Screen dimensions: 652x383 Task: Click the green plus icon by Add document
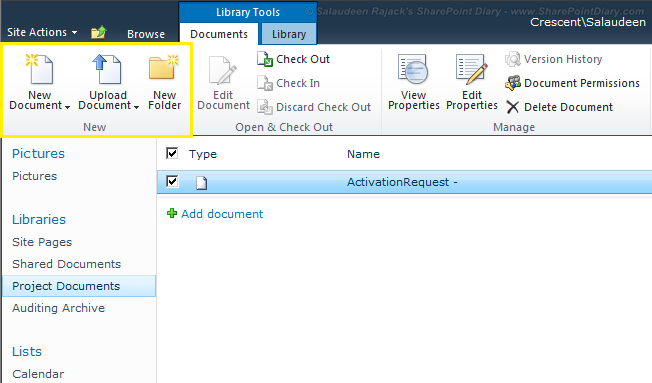click(172, 214)
